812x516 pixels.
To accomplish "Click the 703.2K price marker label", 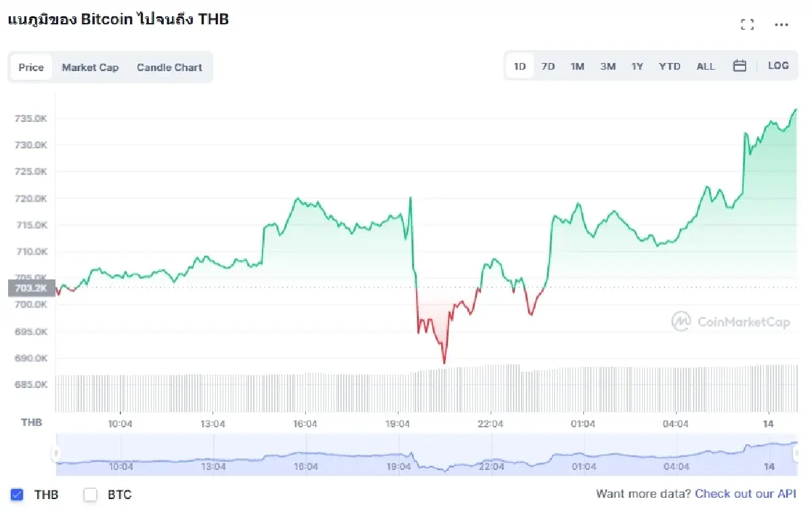I will [31, 288].
